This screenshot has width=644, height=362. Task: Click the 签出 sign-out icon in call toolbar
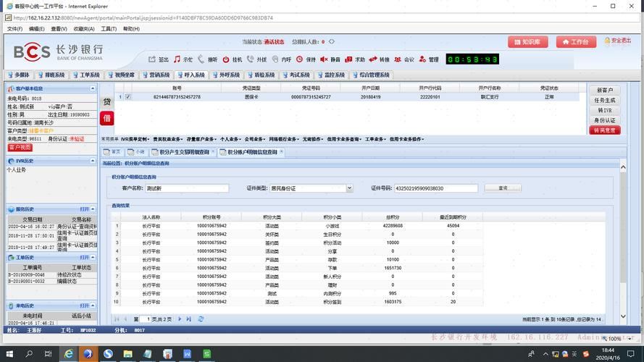point(152,59)
